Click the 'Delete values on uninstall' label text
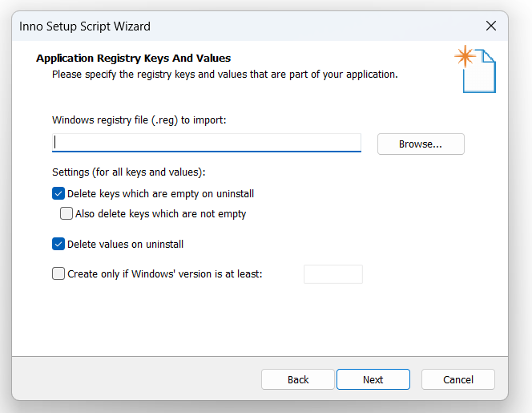The height and width of the screenshot is (413, 532). [x=126, y=245]
